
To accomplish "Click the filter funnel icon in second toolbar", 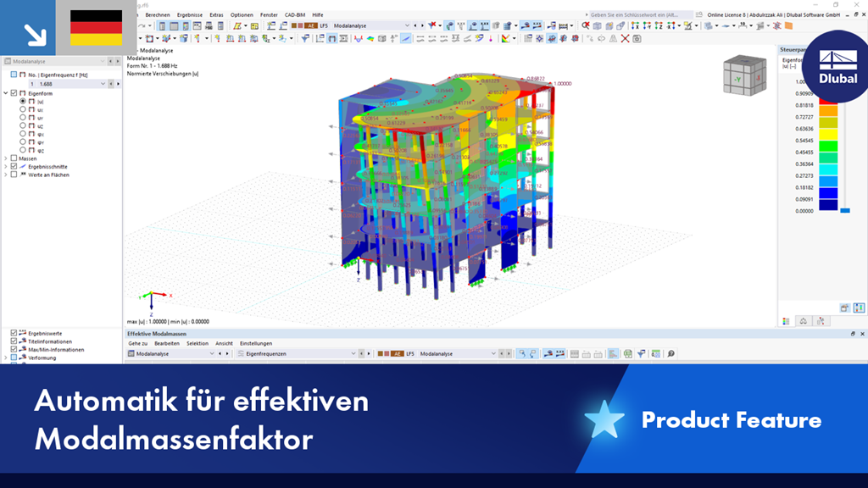I will pos(305,38).
